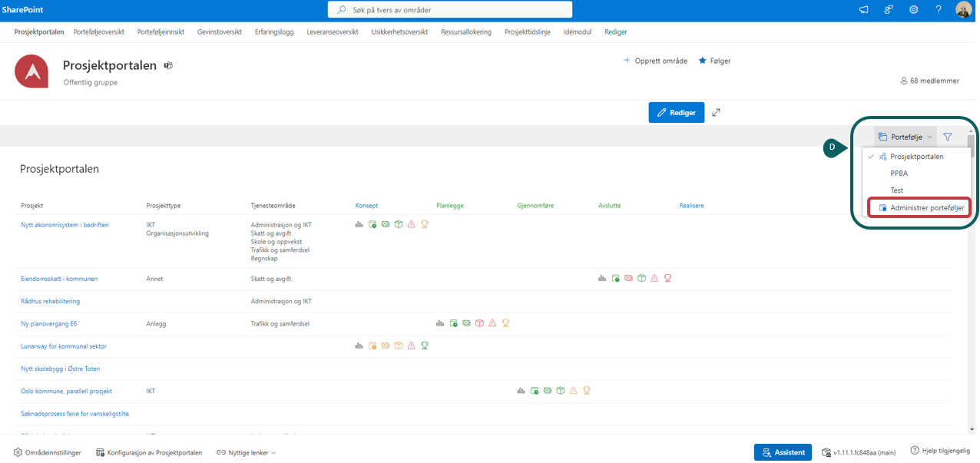Expand the Portefølje dropdown
Viewport: 980px width, 463px height.
pos(906,137)
